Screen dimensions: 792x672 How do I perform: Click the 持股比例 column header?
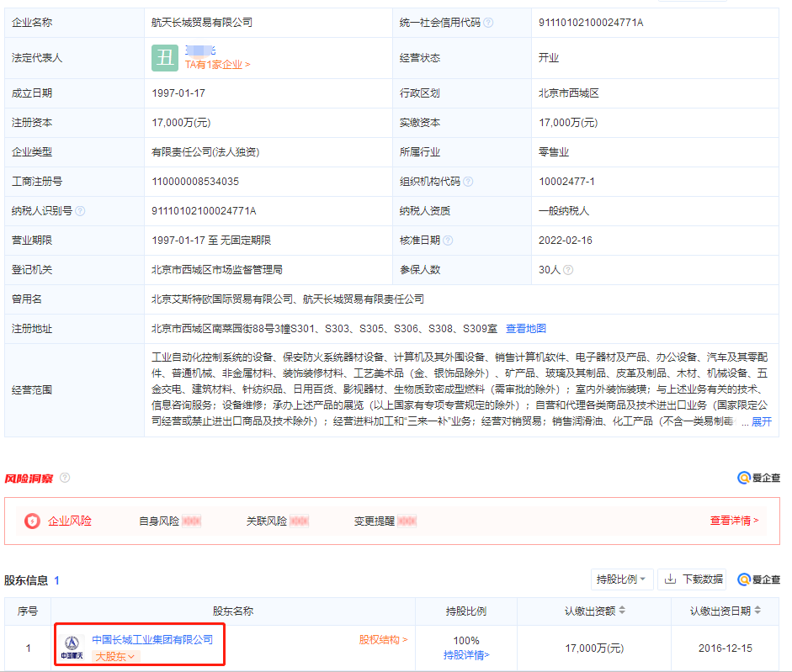[x=465, y=611]
